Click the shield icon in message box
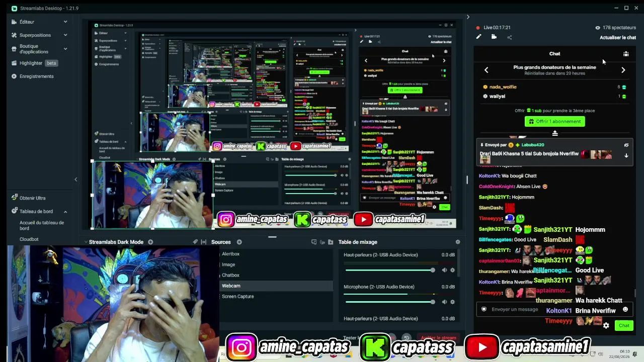The width and height of the screenshot is (644, 362). (x=484, y=309)
